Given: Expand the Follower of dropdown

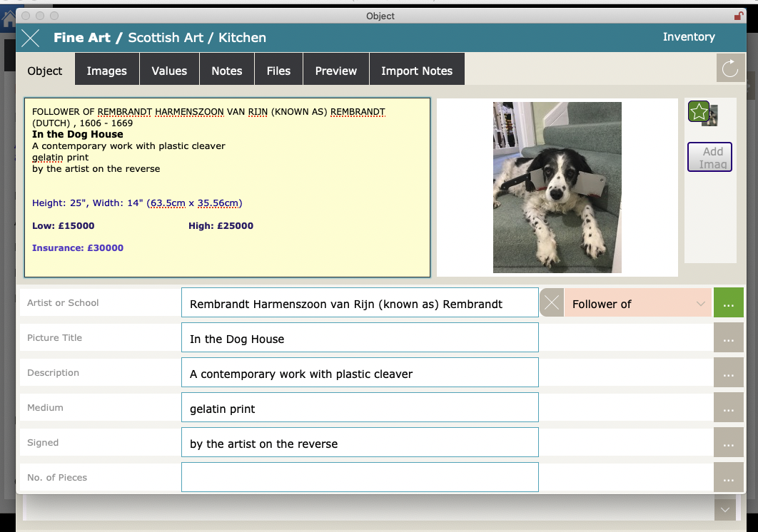Looking at the screenshot, I should point(699,304).
